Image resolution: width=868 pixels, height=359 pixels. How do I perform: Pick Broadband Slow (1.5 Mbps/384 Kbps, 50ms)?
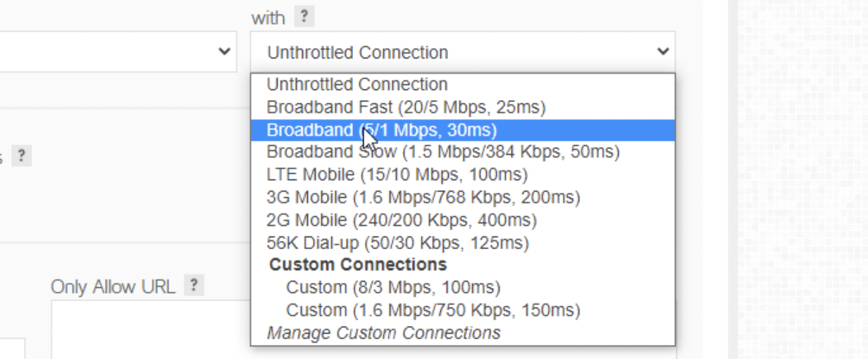(x=463, y=152)
